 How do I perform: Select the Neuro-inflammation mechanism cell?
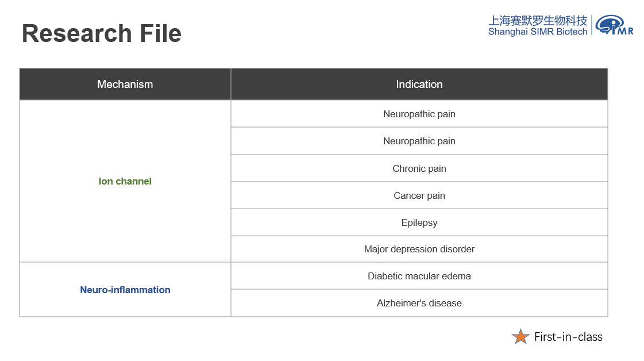[125, 290]
